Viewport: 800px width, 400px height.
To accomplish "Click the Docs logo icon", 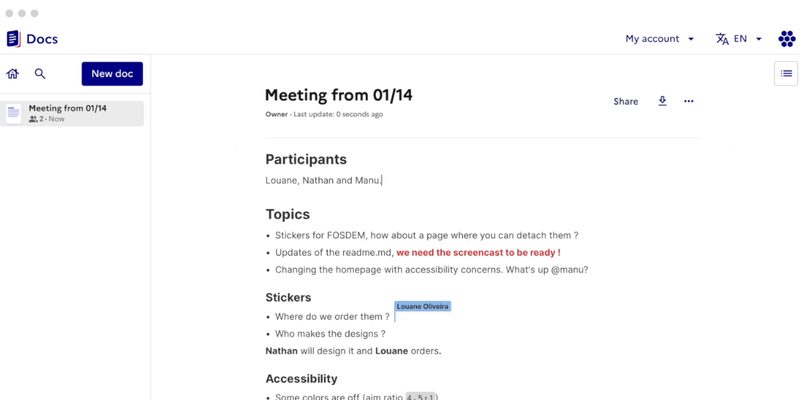I will click(13, 39).
